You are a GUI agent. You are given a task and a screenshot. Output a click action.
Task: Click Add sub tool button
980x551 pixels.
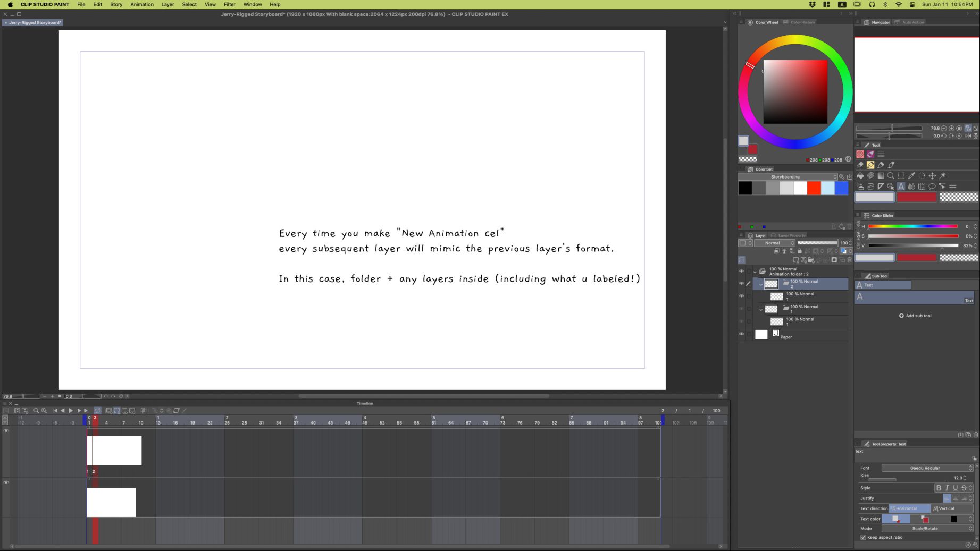tap(915, 316)
